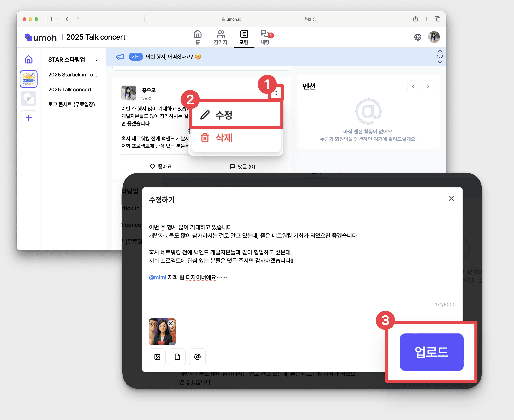Open the three-dot post options menu
The width and height of the screenshot is (514, 420).
click(276, 93)
